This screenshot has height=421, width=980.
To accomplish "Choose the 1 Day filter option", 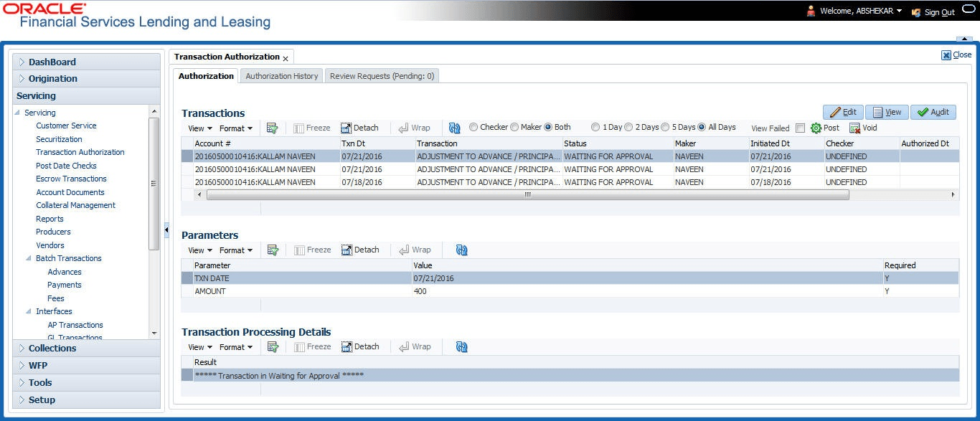I will (x=595, y=127).
